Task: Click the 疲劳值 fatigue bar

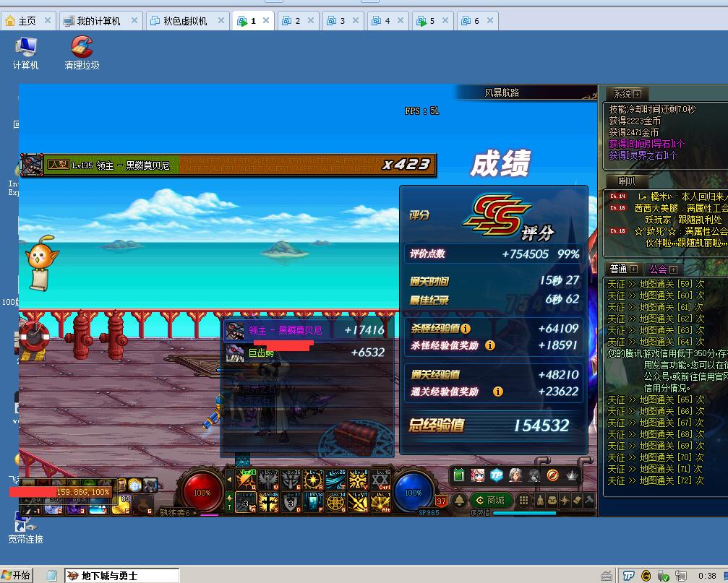Action: 544,513
